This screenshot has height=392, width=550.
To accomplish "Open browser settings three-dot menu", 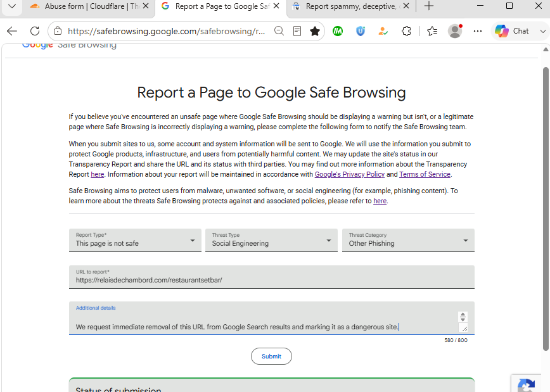I will [x=477, y=31].
